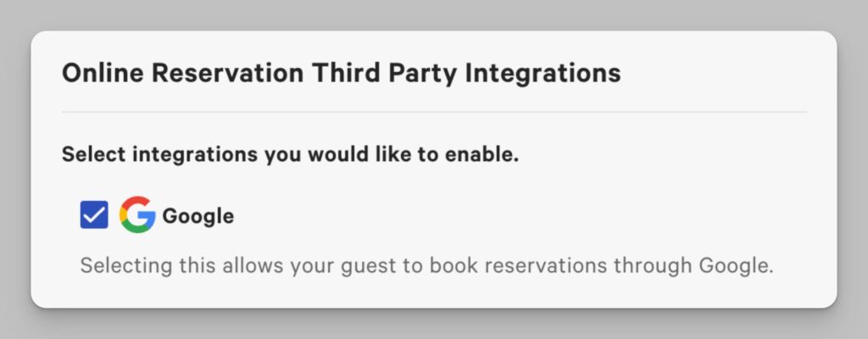Click the white checkmark in the blue box
Image resolution: width=868 pixels, height=339 pixels.
[94, 215]
